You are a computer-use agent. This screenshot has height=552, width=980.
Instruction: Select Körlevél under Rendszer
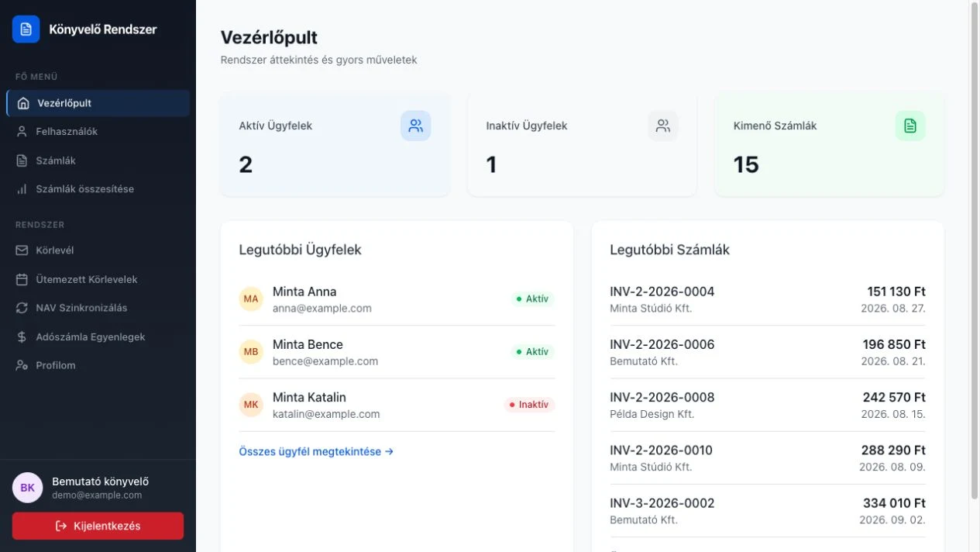(x=98, y=250)
